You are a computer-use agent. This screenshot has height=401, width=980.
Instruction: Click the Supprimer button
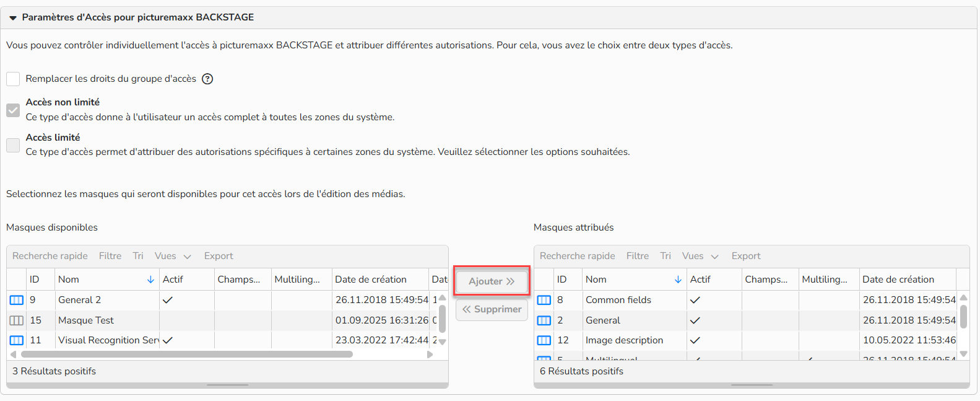pyautogui.click(x=492, y=309)
